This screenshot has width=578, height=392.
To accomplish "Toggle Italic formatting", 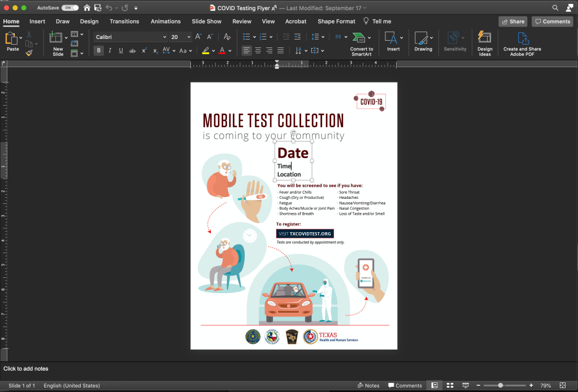I will (x=110, y=50).
